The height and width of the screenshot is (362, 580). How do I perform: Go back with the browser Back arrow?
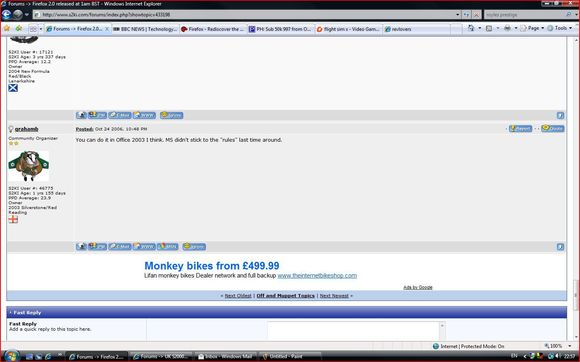pos(6,15)
